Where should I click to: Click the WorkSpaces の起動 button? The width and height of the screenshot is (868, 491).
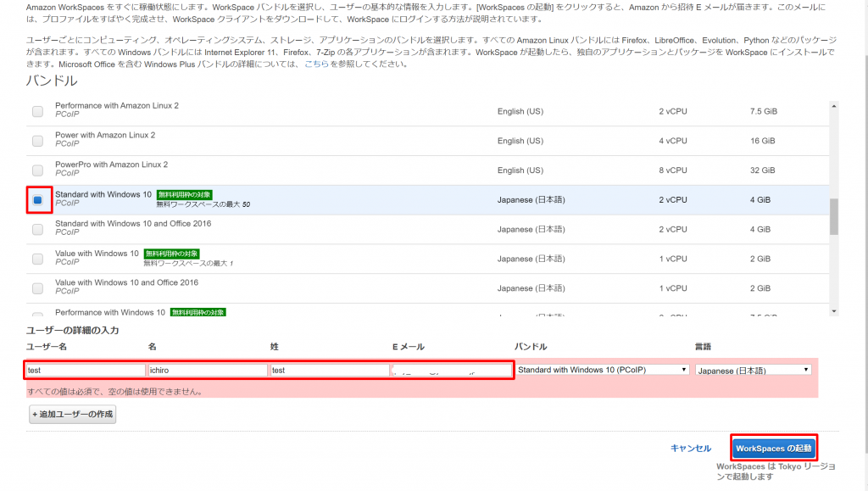pos(773,449)
